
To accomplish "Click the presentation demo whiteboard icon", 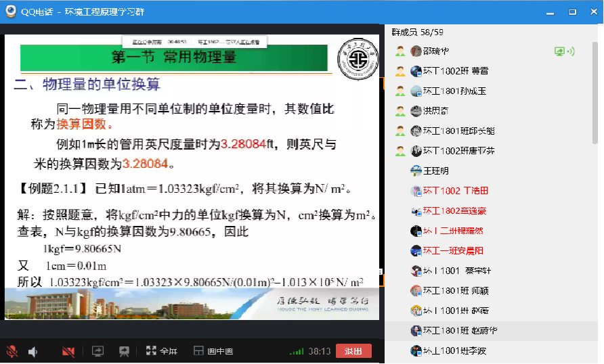I will click(x=124, y=351).
